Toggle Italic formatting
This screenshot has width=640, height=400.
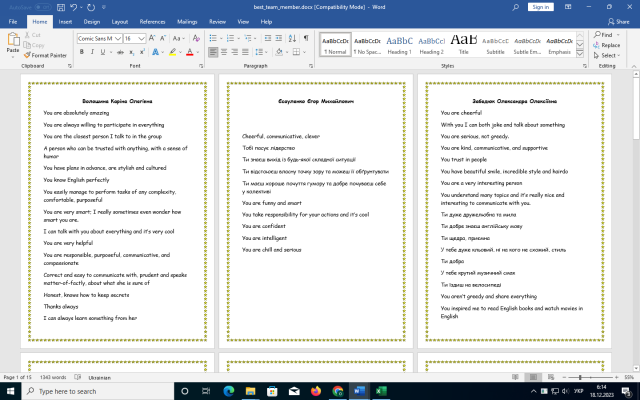click(x=92, y=52)
